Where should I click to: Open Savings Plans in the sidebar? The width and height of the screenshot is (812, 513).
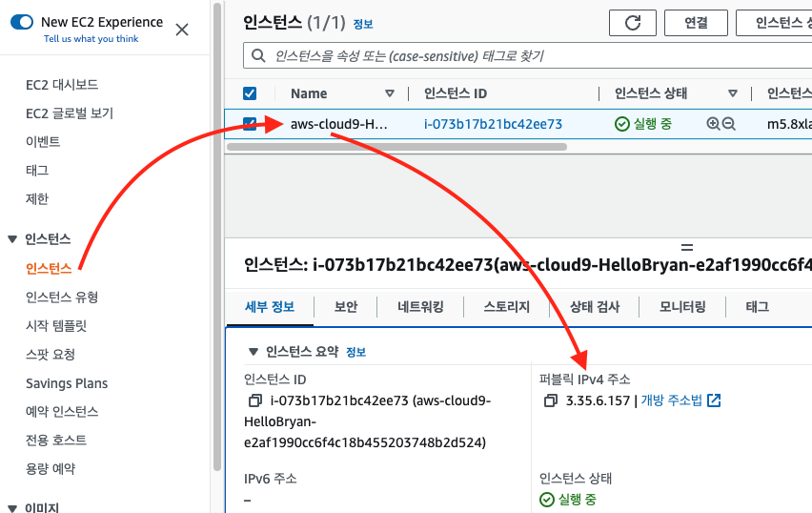[x=67, y=383]
